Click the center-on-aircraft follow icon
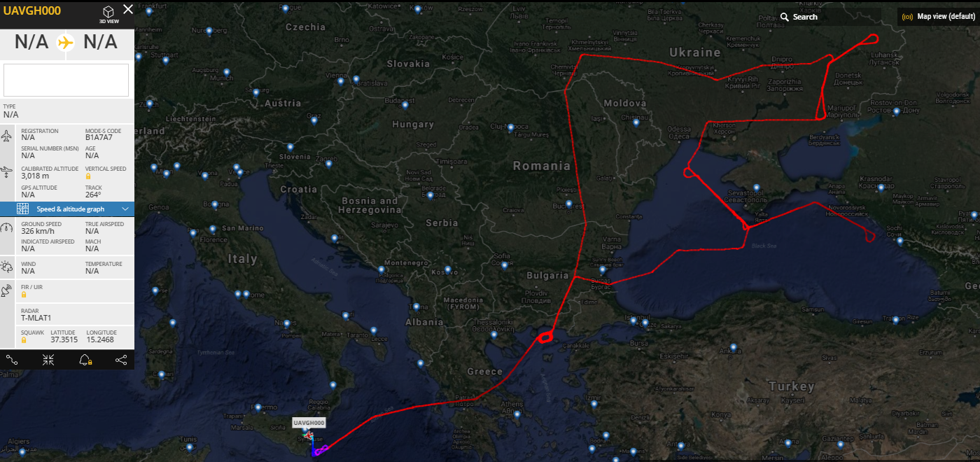The image size is (980, 462). click(x=48, y=360)
